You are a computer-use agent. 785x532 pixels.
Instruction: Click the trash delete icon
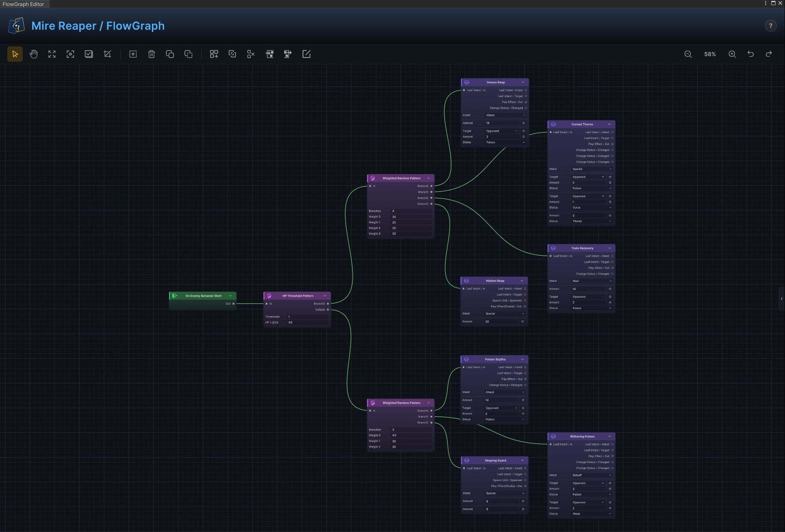coord(152,54)
